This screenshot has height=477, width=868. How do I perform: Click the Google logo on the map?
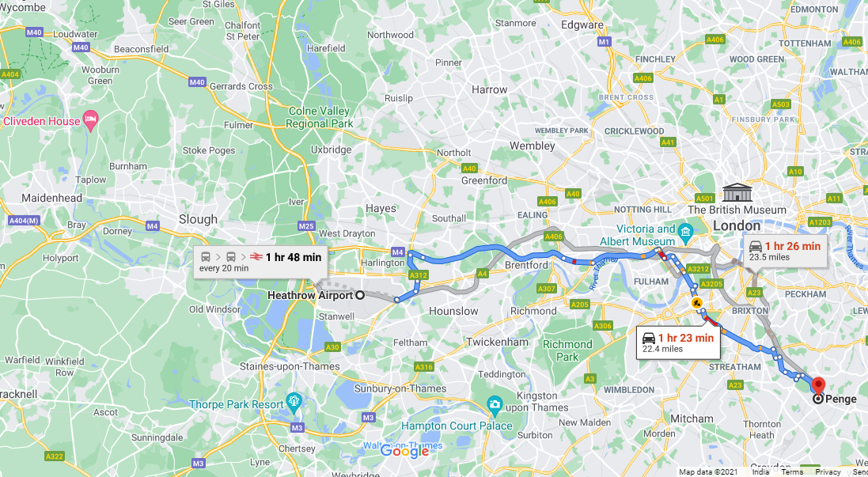[x=404, y=452]
